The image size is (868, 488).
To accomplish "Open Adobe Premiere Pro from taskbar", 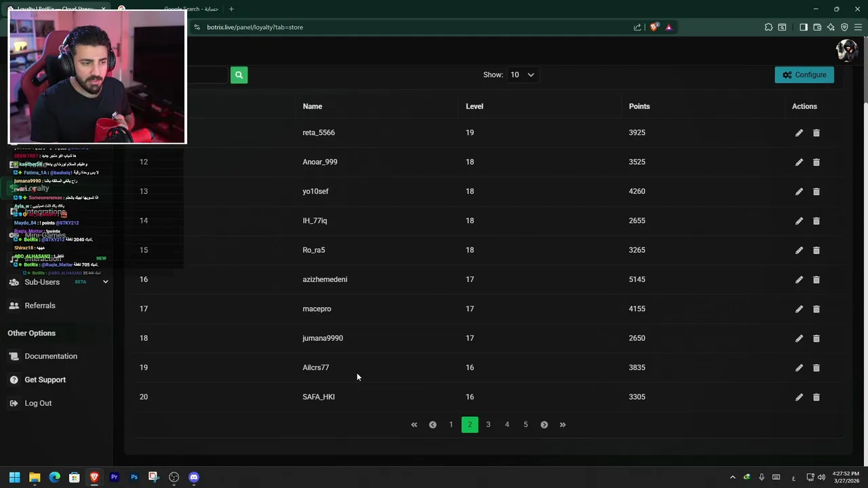I will pyautogui.click(x=114, y=477).
